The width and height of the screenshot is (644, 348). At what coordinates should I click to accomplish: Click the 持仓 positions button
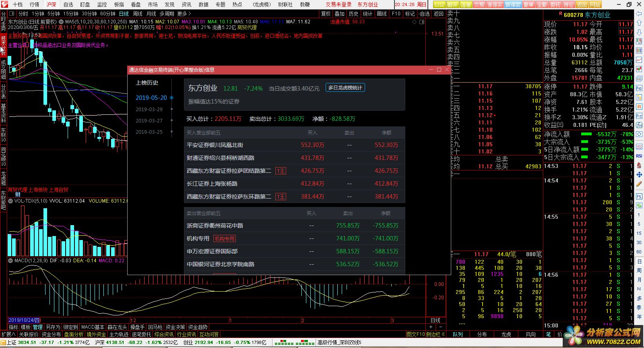pos(568,4)
